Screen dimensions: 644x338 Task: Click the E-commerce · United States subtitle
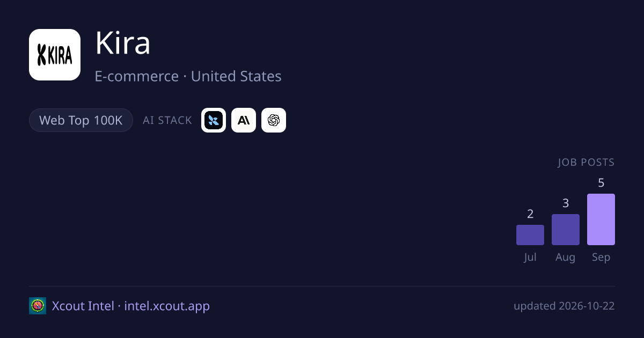point(188,76)
